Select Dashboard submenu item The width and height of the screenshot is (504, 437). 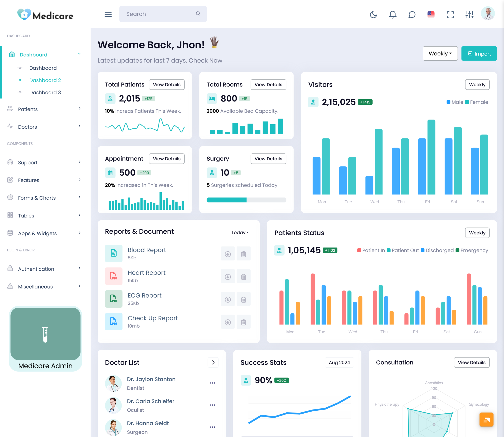tap(43, 68)
